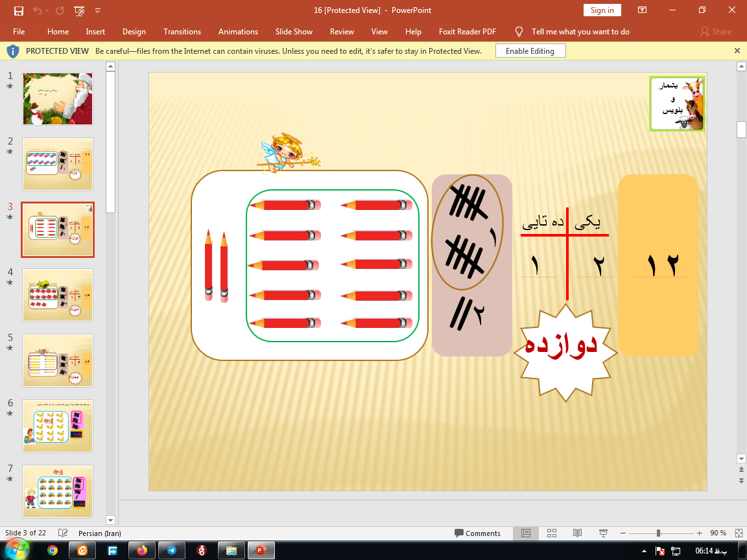This screenshot has width=747, height=560.
Task: Start slideshow from beginning via quick access icon
Action: pos(79,10)
